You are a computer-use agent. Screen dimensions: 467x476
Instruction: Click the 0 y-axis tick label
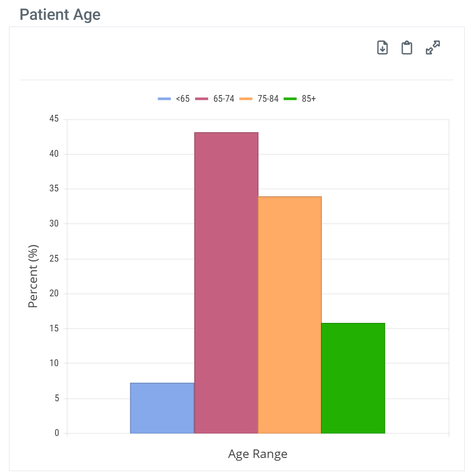coord(57,433)
